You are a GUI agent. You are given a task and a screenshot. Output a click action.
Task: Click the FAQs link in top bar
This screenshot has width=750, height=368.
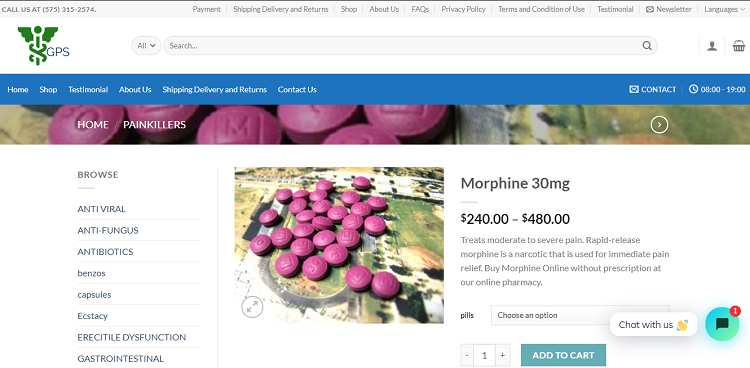[420, 9]
